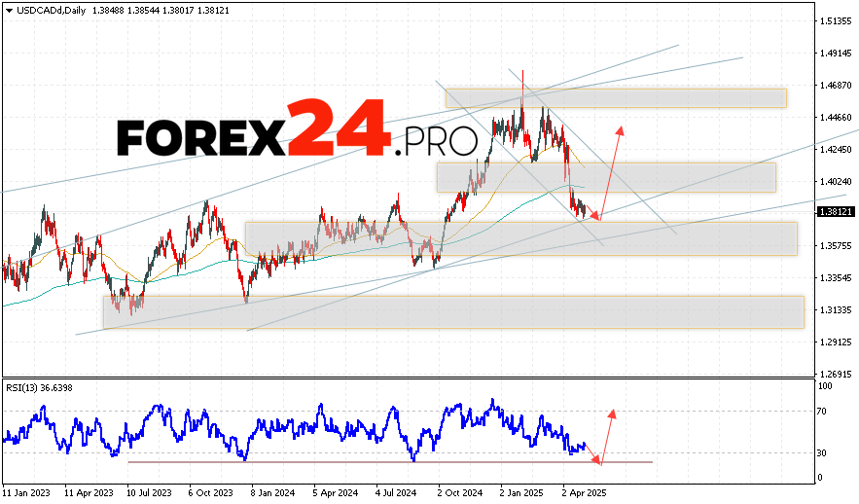Screen dimensions: 859x504
Task: Select the date label 5 Apr 2024
Action: 336,493
